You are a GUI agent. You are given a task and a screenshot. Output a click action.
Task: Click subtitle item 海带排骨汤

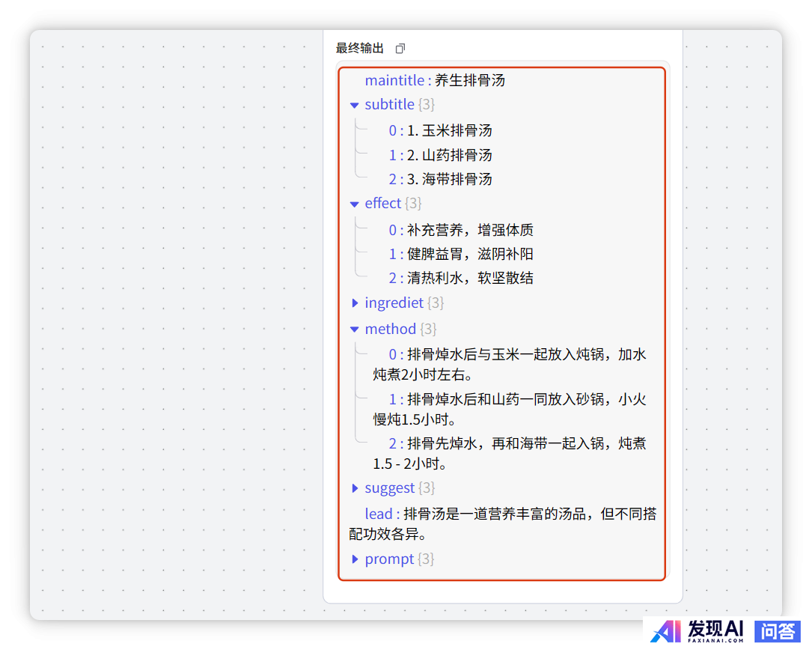tap(449, 180)
